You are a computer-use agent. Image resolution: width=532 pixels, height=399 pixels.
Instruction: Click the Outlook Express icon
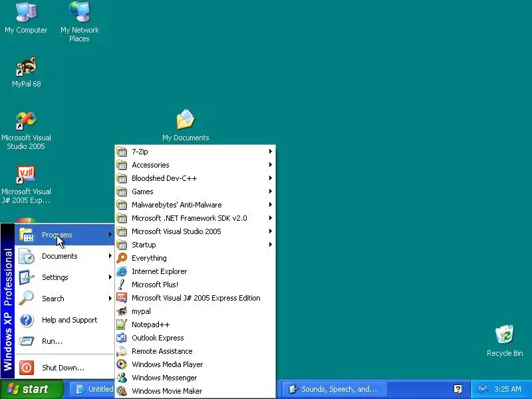click(x=122, y=338)
